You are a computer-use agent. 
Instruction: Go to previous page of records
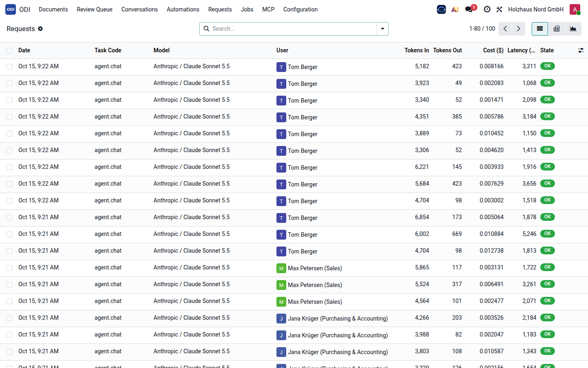505,29
